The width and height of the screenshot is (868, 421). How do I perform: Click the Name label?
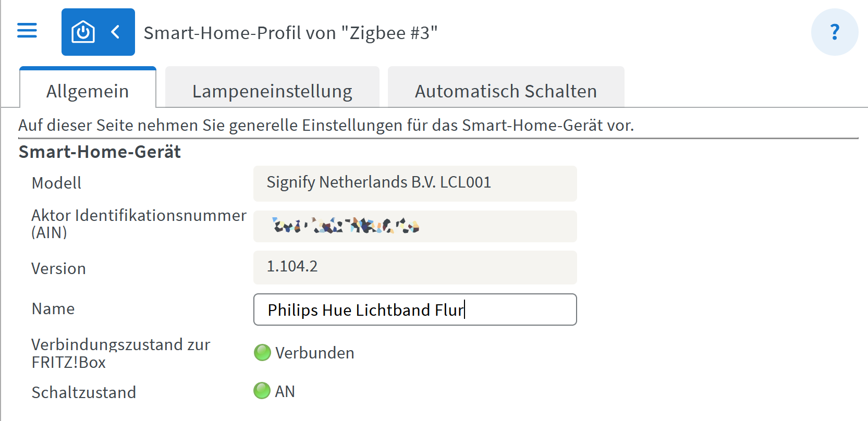point(53,309)
